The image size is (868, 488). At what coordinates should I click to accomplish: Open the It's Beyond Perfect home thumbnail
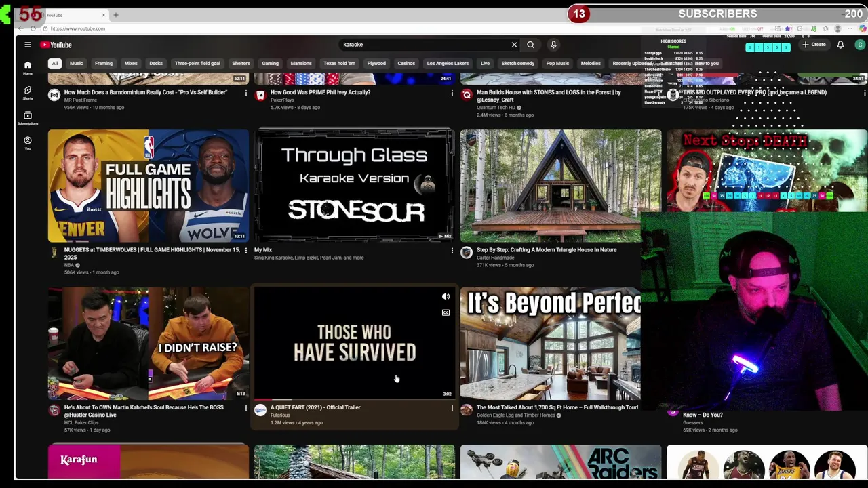[x=550, y=344]
